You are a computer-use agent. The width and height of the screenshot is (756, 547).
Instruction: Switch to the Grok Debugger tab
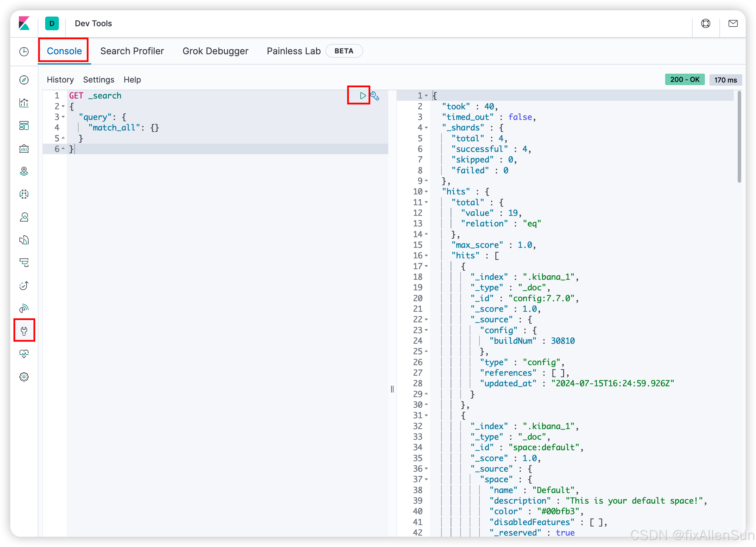(215, 51)
